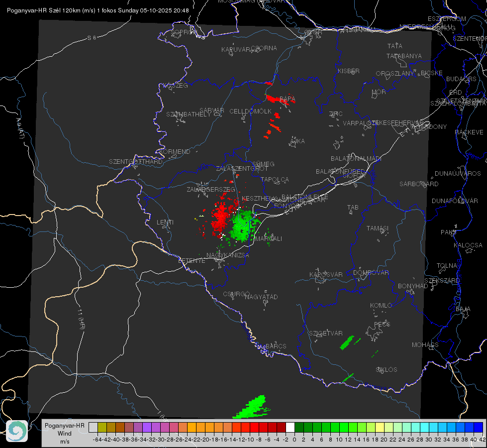
Task: Click the NAGYATÁD city label
Action: pos(261,297)
